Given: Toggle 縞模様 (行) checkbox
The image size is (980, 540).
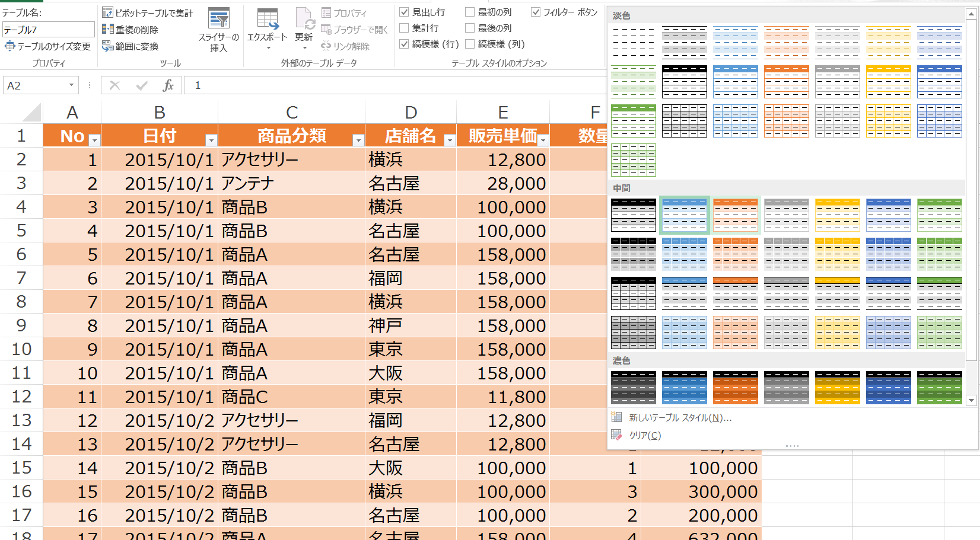Looking at the screenshot, I should point(405,44).
